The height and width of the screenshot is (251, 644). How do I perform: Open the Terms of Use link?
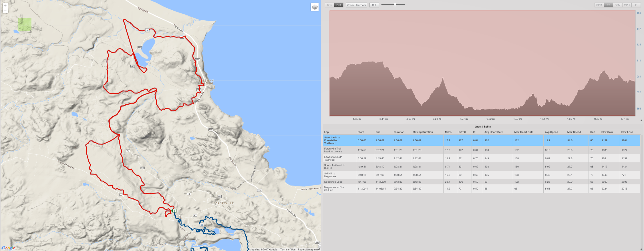[x=288, y=250]
